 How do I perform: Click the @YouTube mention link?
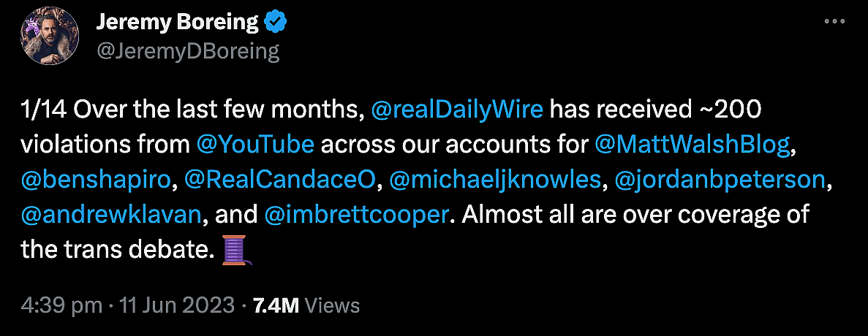pos(256,145)
